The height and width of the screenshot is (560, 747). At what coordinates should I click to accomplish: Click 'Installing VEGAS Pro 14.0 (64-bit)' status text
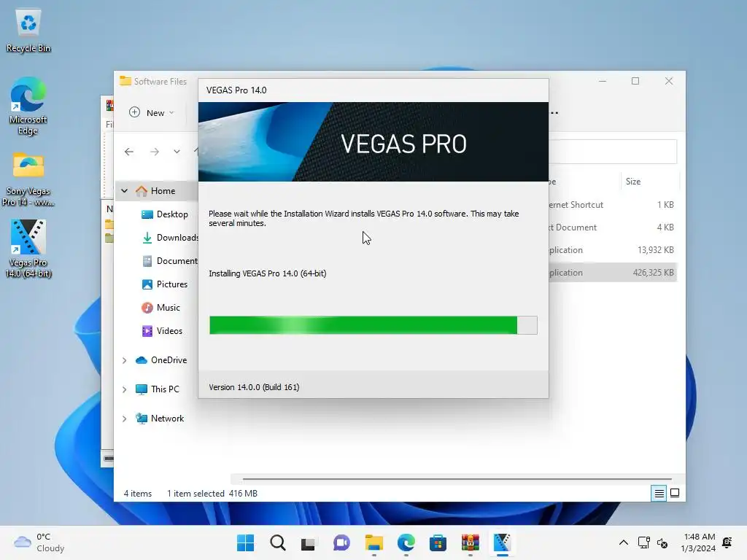pyautogui.click(x=267, y=273)
